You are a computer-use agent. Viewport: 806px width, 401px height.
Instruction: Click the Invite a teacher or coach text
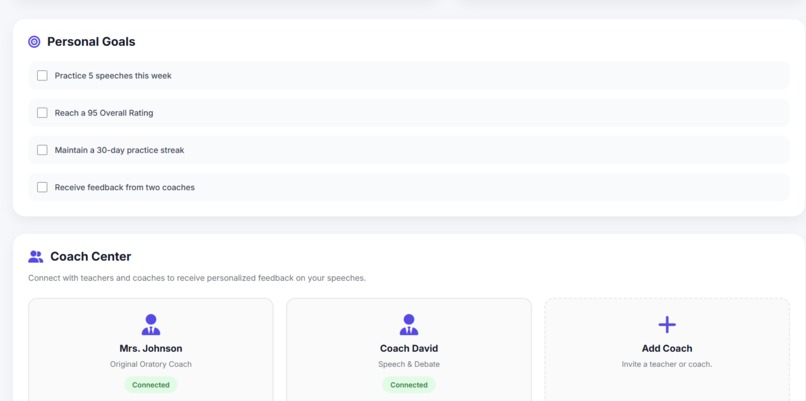pos(667,364)
